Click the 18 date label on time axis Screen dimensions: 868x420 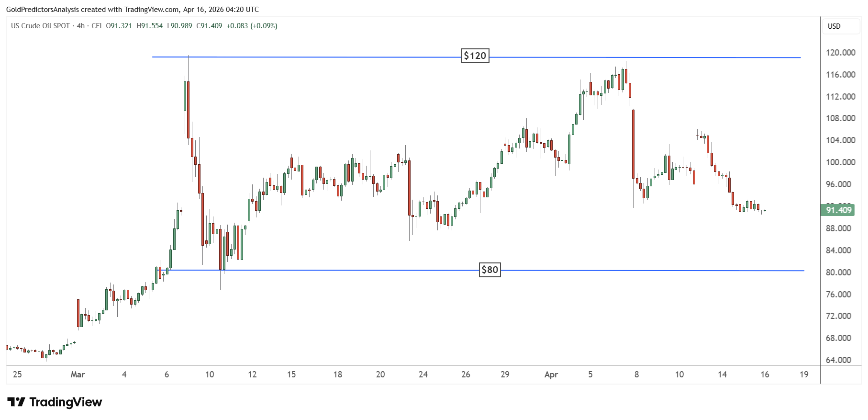pos(338,375)
